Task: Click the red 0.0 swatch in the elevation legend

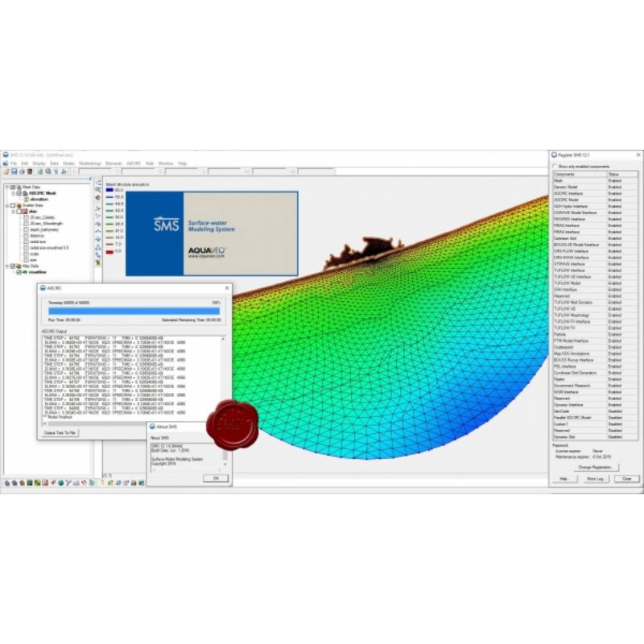Action: pos(109,250)
